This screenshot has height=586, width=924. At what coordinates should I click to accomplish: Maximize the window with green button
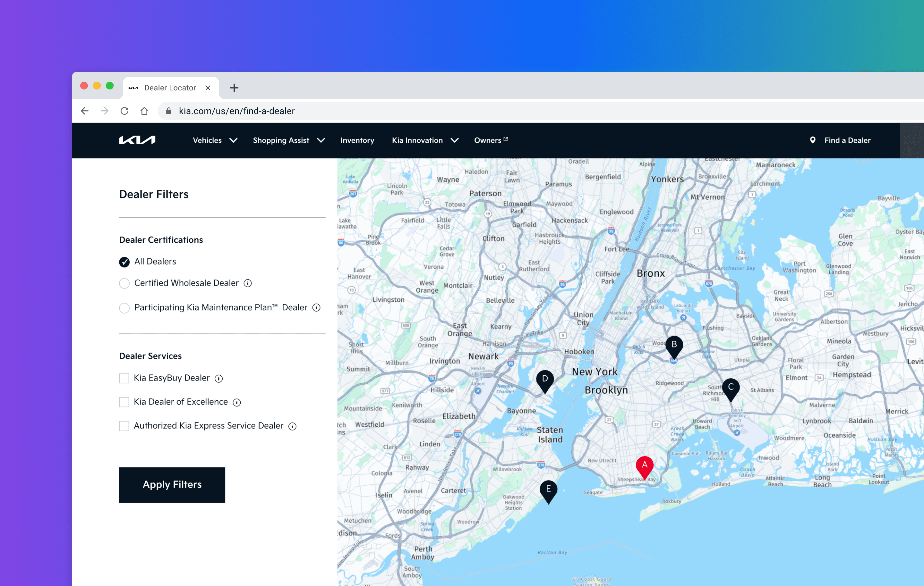tap(110, 86)
